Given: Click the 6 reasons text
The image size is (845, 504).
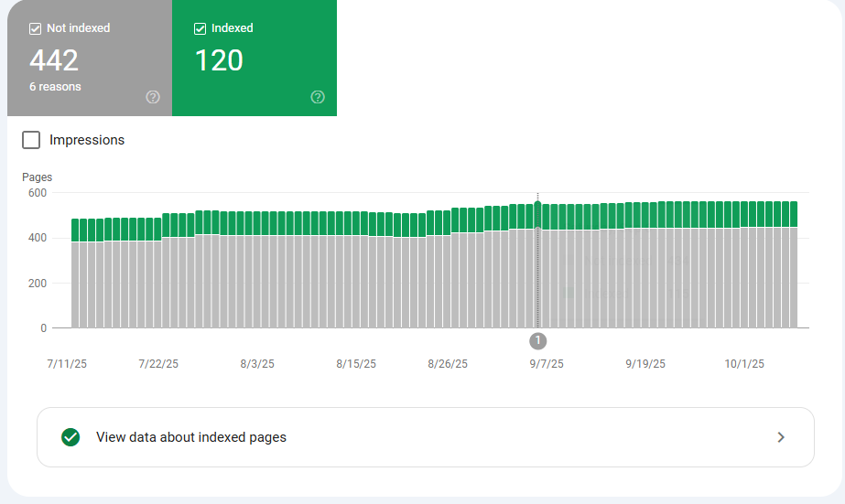Looking at the screenshot, I should [55, 87].
